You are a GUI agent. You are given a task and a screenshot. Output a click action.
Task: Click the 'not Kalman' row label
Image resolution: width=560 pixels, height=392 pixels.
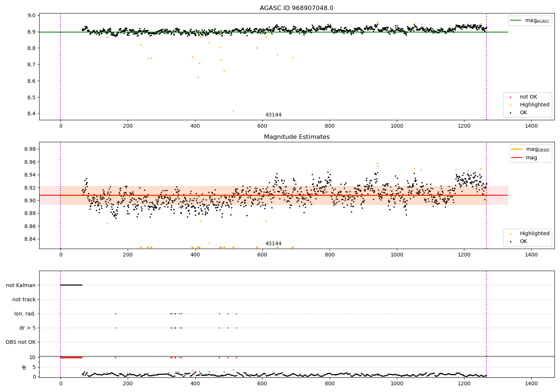tap(21, 285)
